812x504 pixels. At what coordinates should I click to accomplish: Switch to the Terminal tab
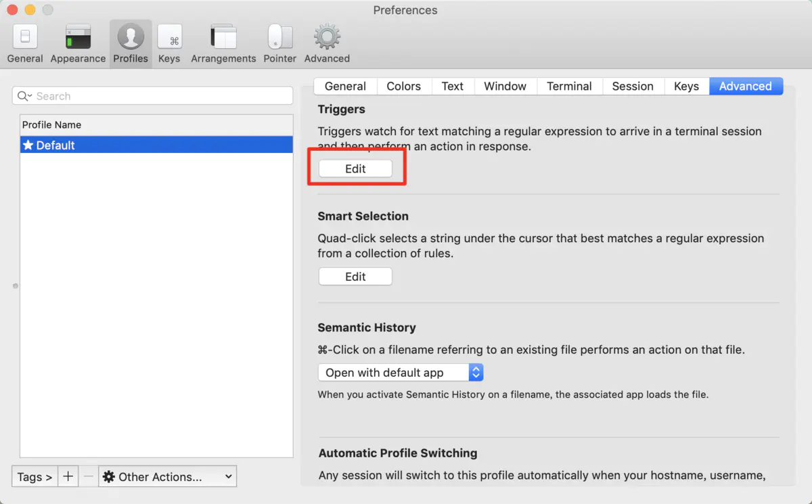570,86
